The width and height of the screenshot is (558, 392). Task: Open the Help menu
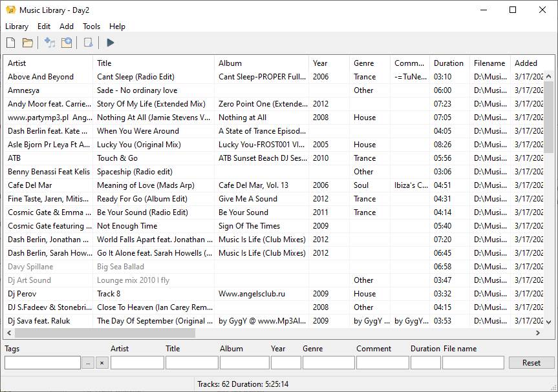(117, 26)
